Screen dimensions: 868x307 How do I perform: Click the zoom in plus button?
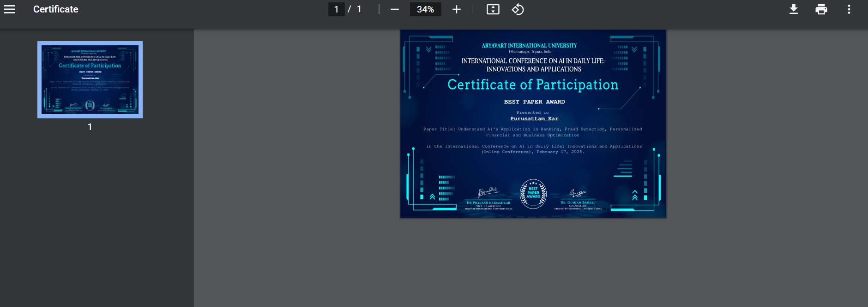(457, 9)
